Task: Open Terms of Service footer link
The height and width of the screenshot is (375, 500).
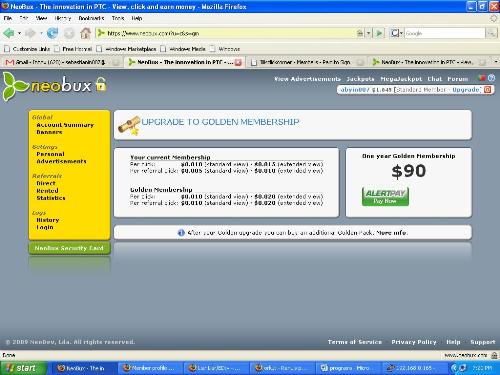Action: (x=355, y=342)
